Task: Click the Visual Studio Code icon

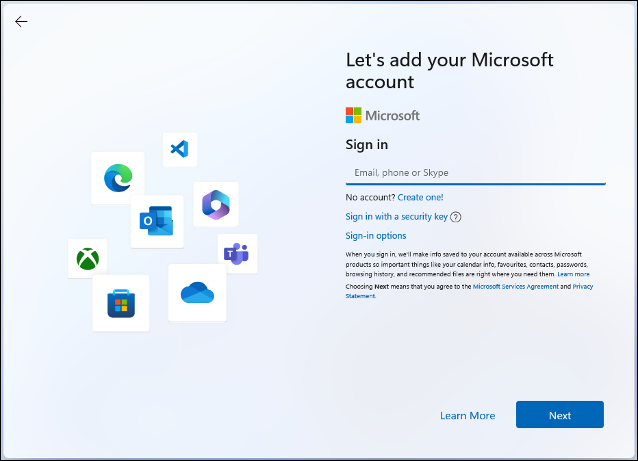Action: coord(180,149)
